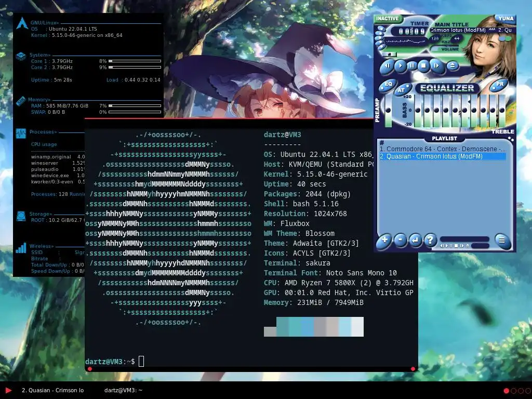Screen dimensions: 532x399
Task: Click the Shell: bash 5.1.16 line
Action: click(x=301, y=204)
